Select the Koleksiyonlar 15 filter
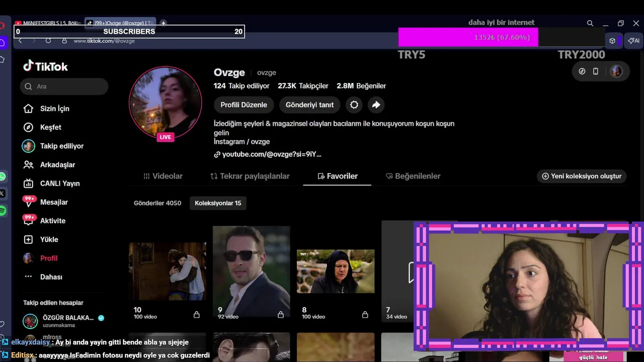Screen dimensions: 644x362 point(218,203)
